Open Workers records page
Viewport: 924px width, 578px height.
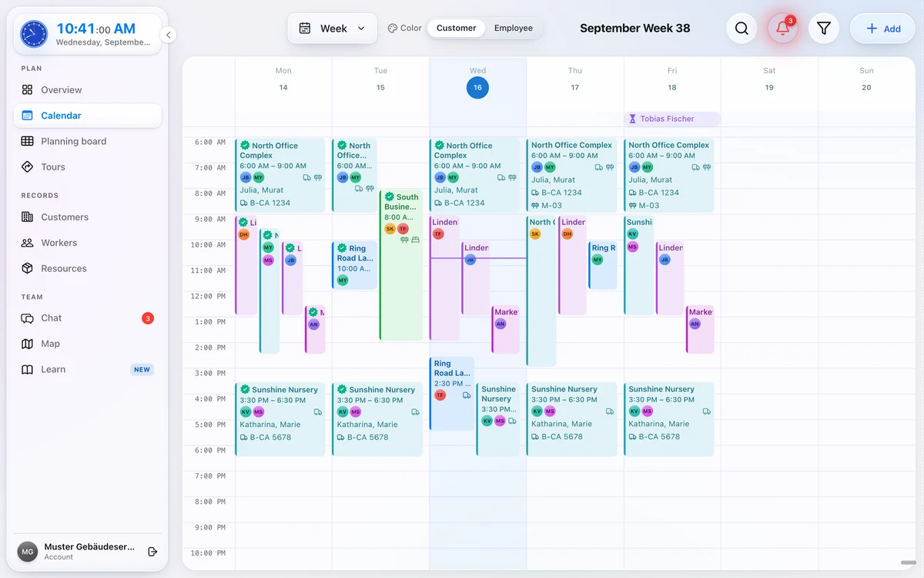pos(88,243)
